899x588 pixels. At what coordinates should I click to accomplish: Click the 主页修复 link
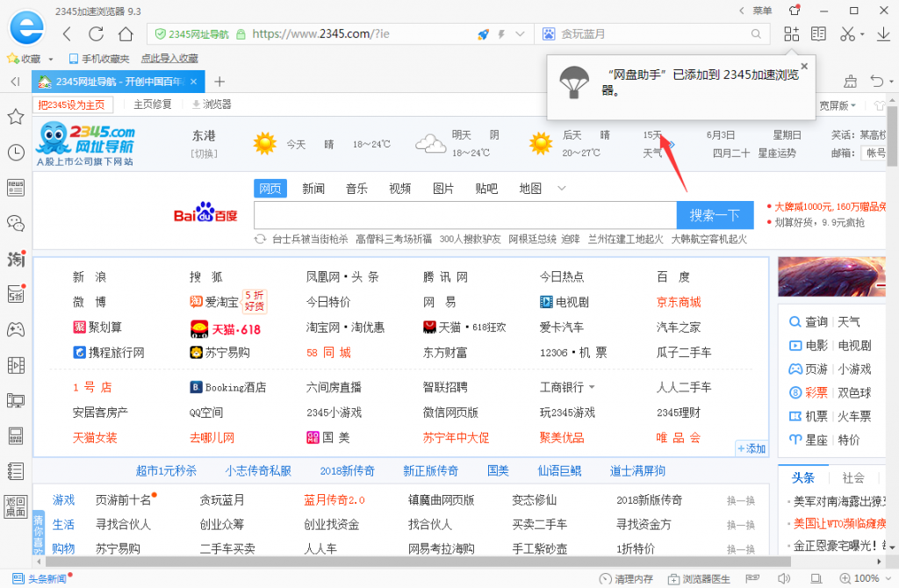[153, 104]
